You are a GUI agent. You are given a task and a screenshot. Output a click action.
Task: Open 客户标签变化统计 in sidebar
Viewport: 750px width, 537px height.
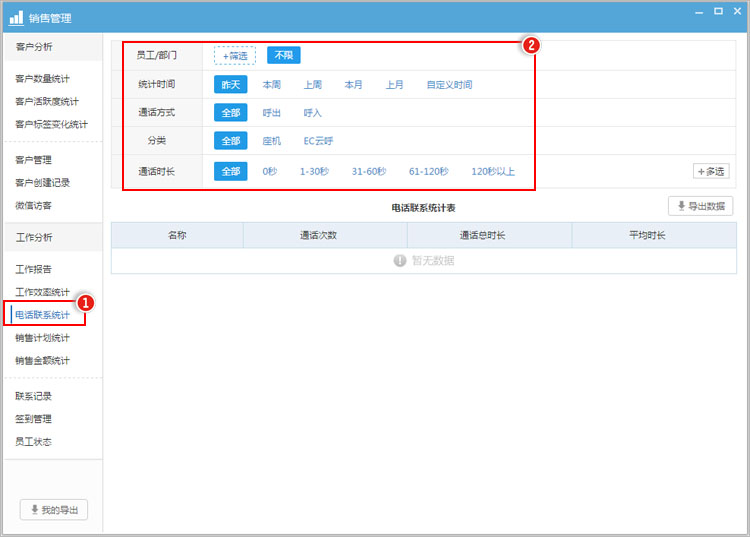(51, 124)
